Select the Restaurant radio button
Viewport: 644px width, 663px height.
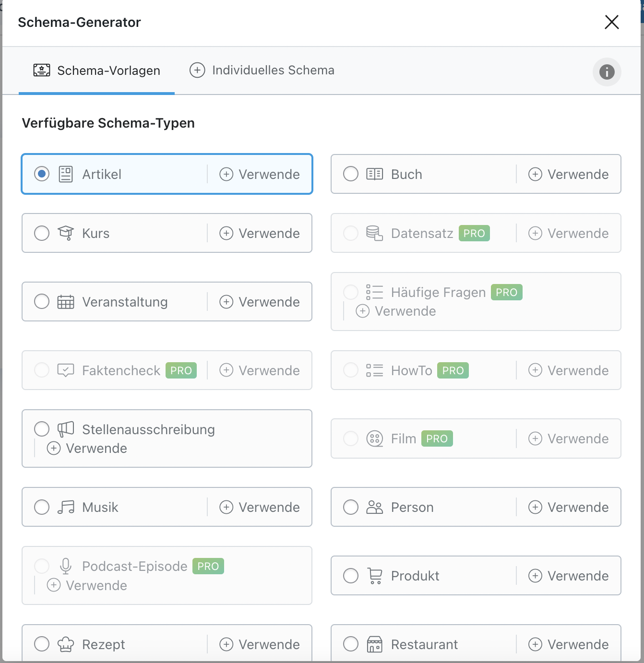pyautogui.click(x=351, y=644)
